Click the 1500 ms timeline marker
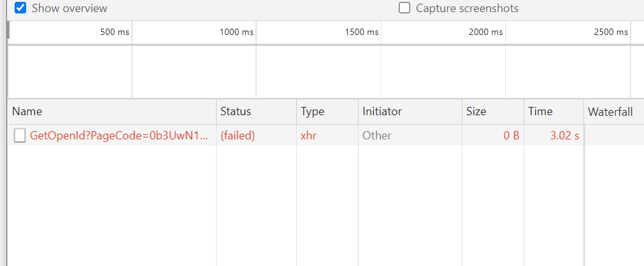This screenshot has height=266, width=644. point(362,32)
